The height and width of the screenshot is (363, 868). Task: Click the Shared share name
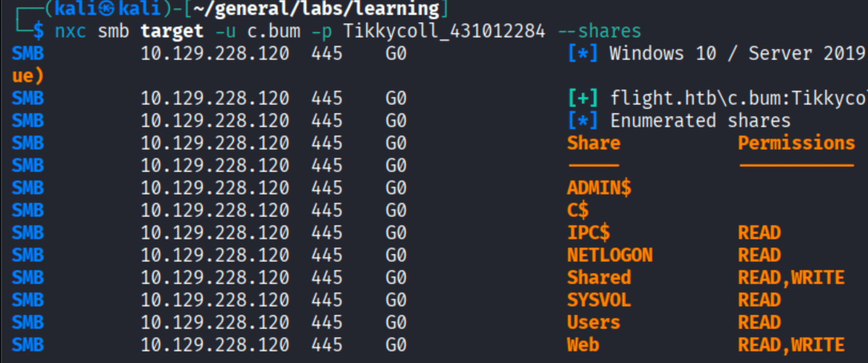coord(599,278)
